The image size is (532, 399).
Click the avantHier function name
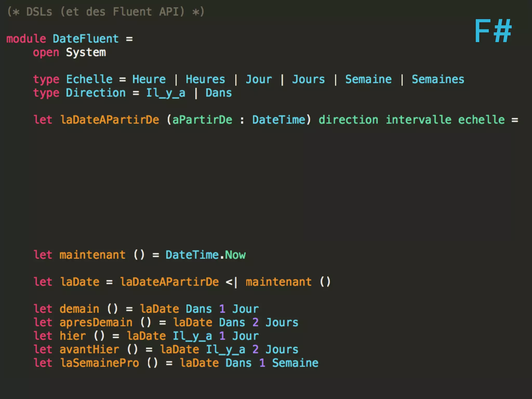(89, 350)
